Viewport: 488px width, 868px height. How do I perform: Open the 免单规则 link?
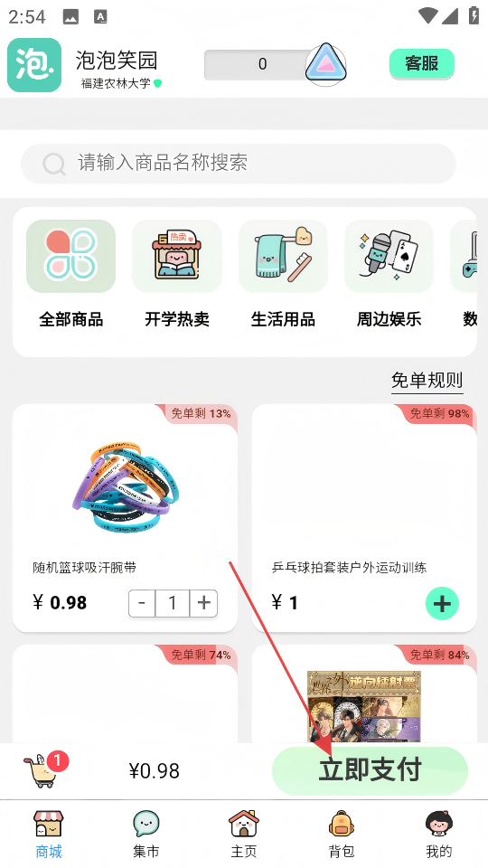pyautogui.click(x=427, y=381)
